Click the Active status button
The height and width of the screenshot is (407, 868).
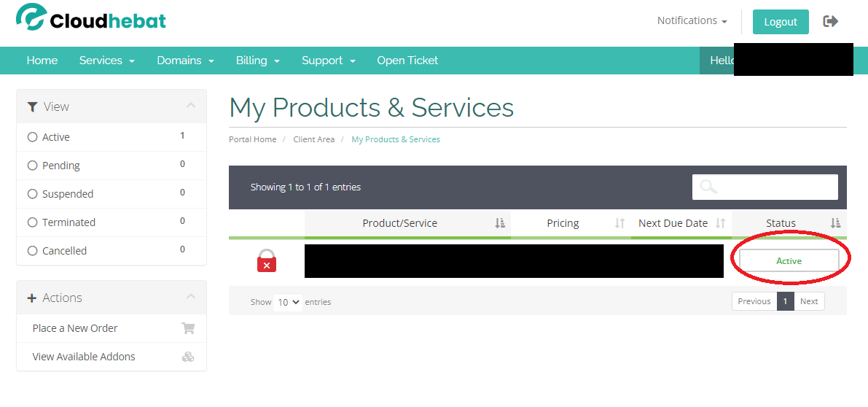click(789, 260)
